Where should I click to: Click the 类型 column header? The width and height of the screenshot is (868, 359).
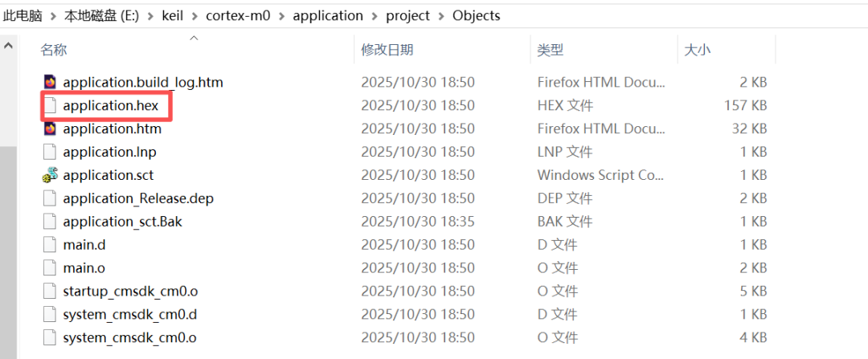[551, 51]
